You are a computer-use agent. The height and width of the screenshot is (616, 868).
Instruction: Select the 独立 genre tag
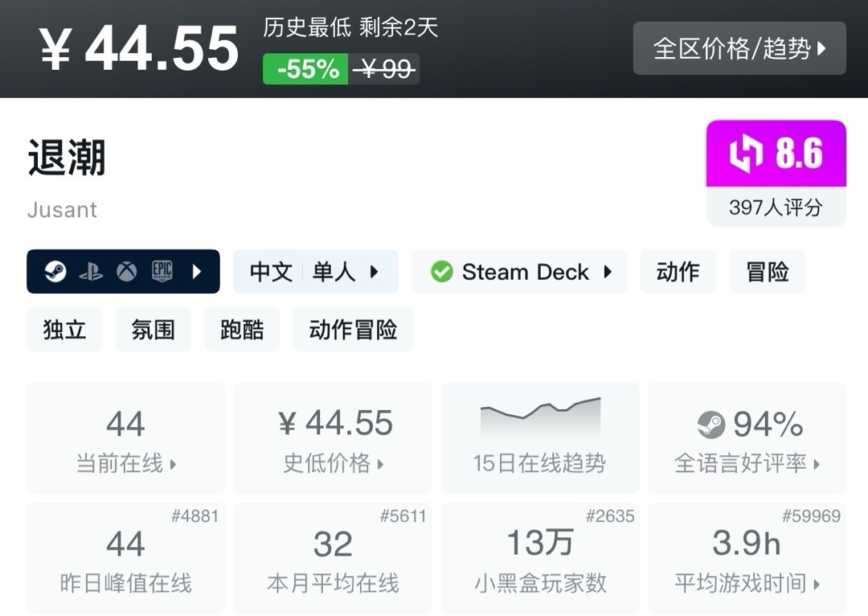(64, 330)
